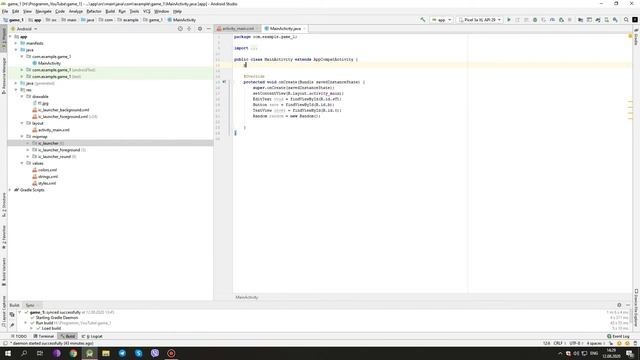Open the Refactor menu
The width and height of the screenshot is (640, 360).
click(94, 11)
